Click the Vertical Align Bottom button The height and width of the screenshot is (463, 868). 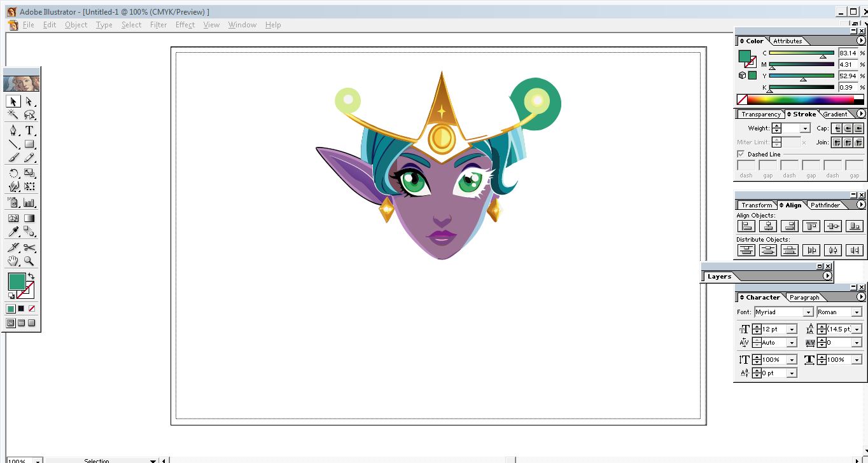(855, 226)
